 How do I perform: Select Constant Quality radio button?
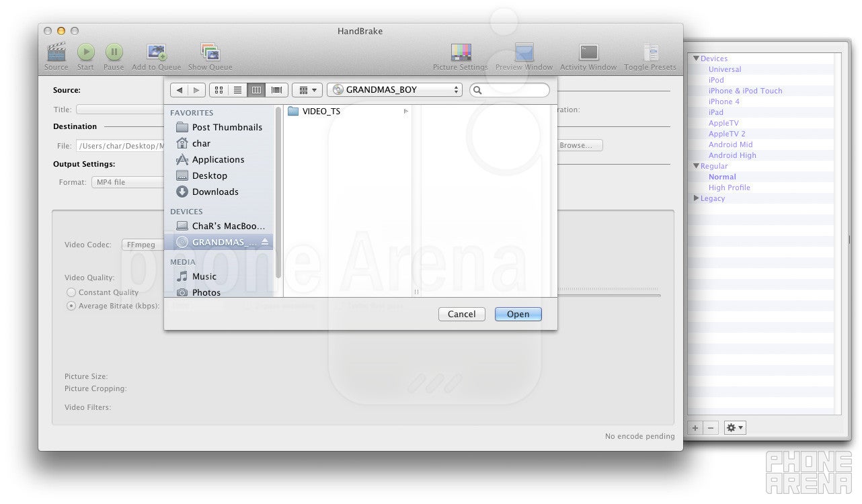71,292
